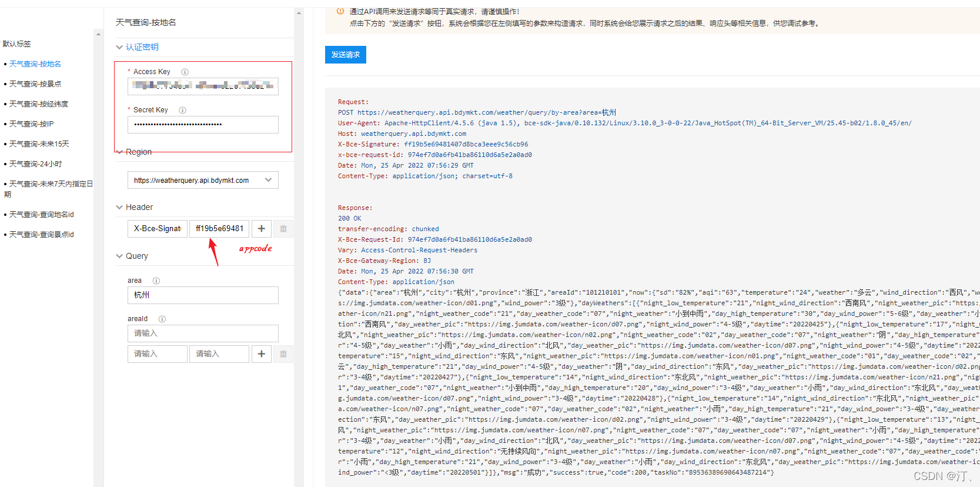Click the Secret Key password field
980x487 pixels.
203,125
